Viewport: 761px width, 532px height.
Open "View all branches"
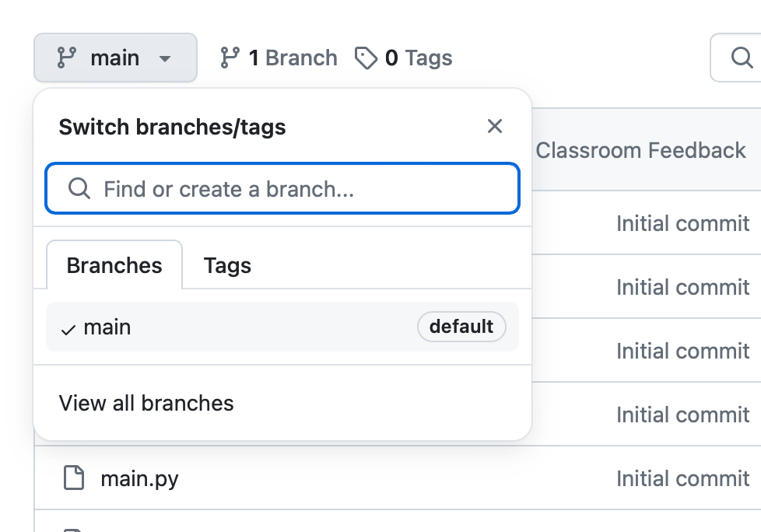click(146, 403)
